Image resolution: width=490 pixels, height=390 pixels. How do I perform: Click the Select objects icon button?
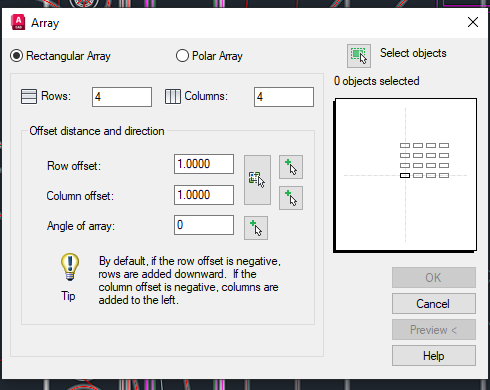[x=359, y=56]
